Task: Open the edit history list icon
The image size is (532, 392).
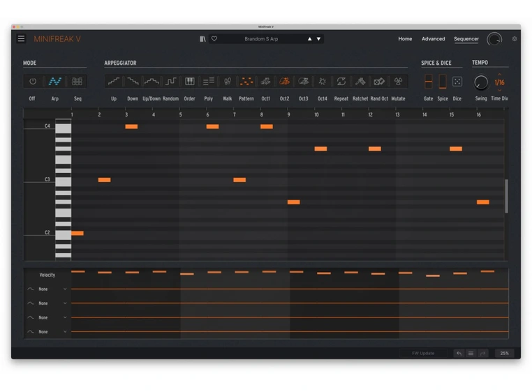Action: pos(471,354)
